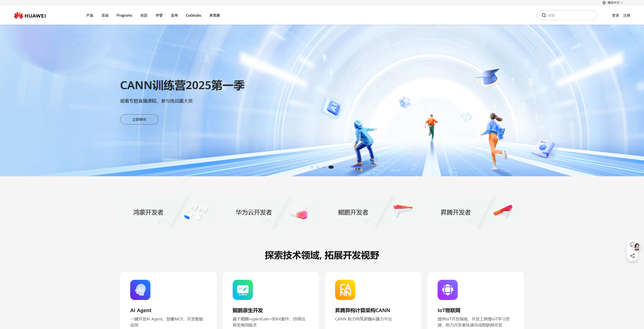Click the description 一键开发AI Agent、部署MCP
The height and width of the screenshot is (329, 644).
pyautogui.click(x=167, y=322)
